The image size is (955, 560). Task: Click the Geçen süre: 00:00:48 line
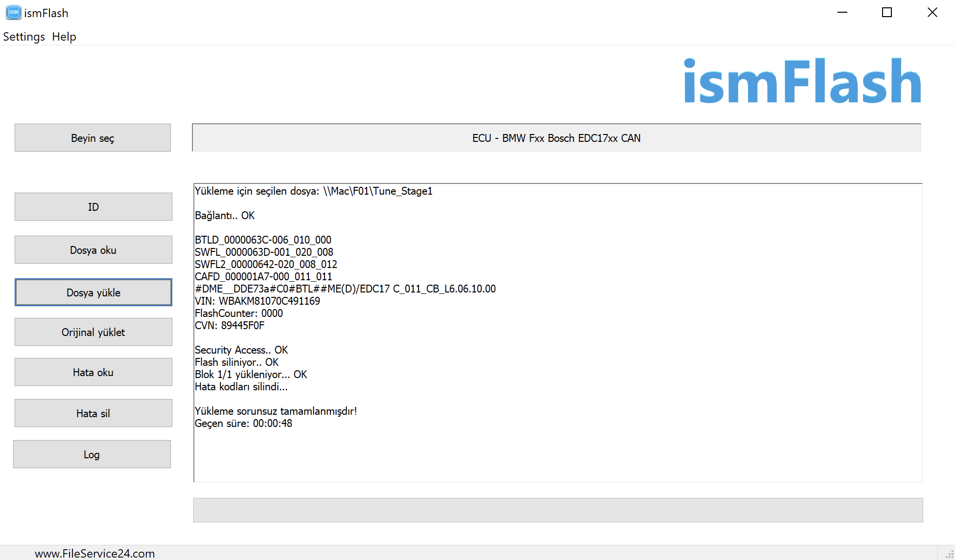coord(244,424)
